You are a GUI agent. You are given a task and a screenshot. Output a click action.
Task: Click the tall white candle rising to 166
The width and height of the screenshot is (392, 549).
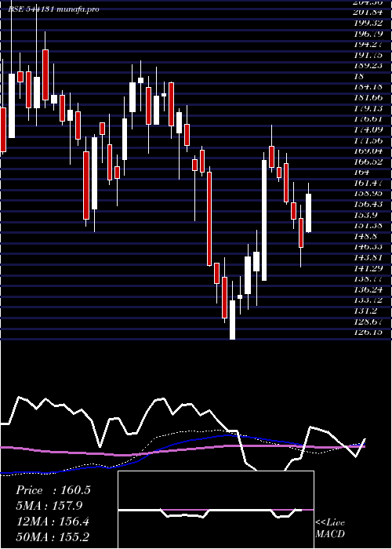pyautogui.click(x=264, y=220)
